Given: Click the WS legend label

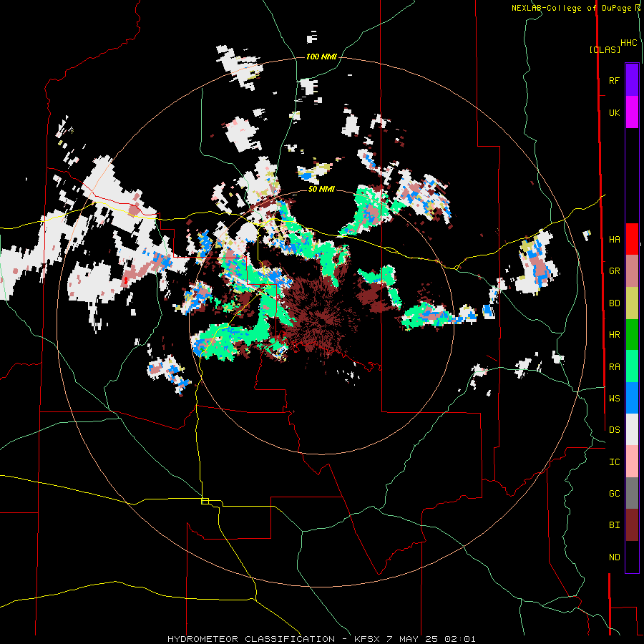Looking at the screenshot, I should [x=614, y=398].
